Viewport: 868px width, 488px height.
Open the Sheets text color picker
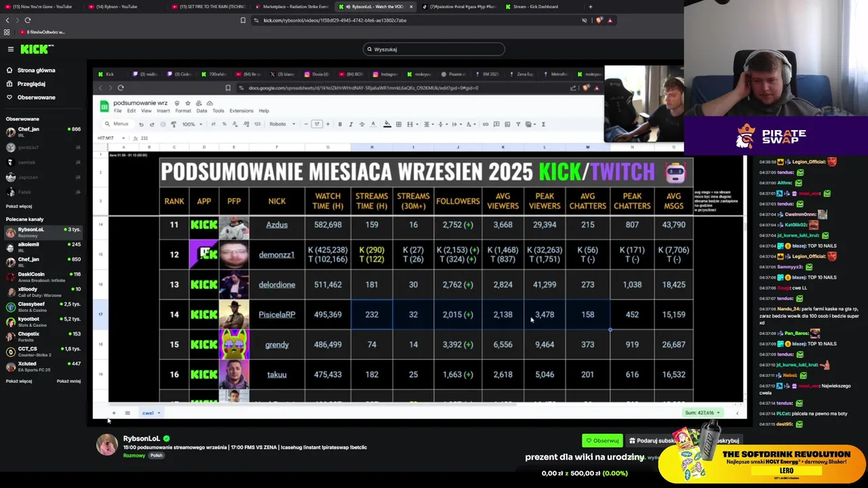[373, 124]
